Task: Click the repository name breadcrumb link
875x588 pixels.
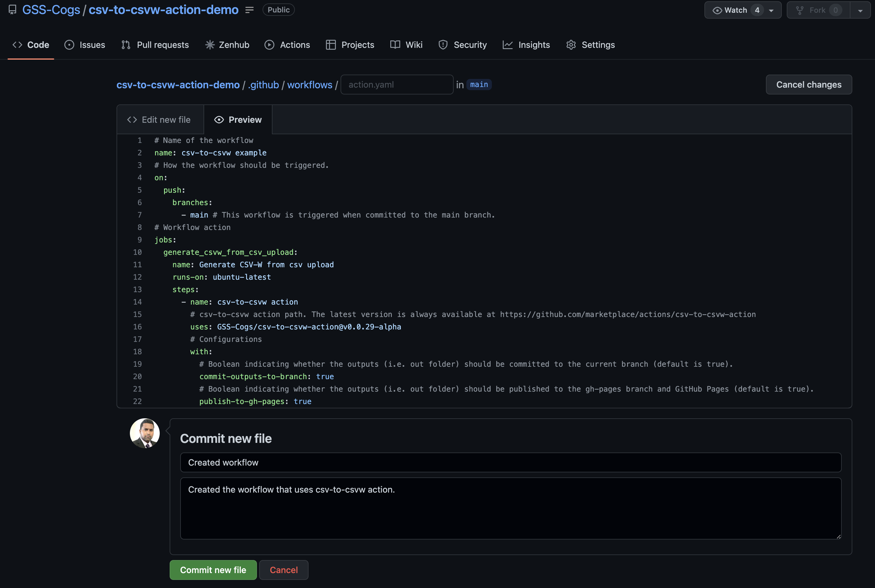Action: pyautogui.click(x=178, y=84)
